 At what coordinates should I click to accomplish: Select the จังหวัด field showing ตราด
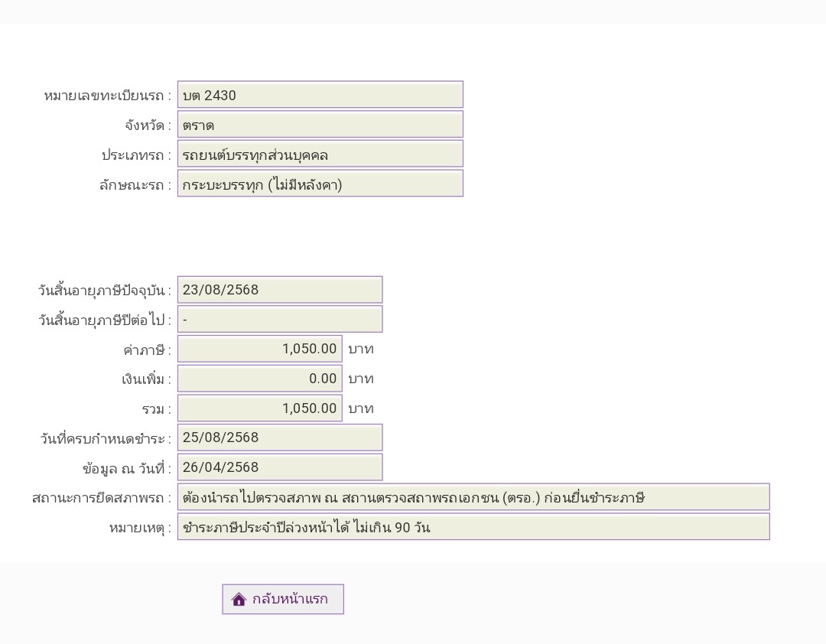click(x=320, y=125)
